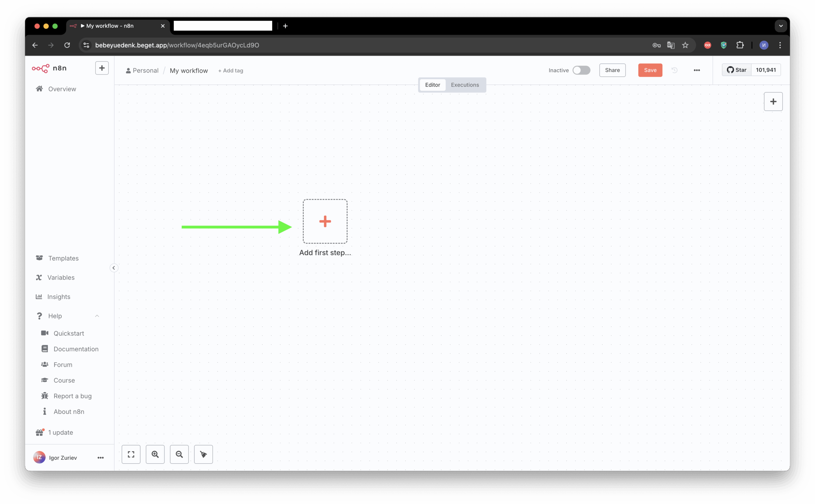This screenshot has height=504, width=815.
Task: Toggle the workflow Inactive switch
Action: [x=581, y=70]
